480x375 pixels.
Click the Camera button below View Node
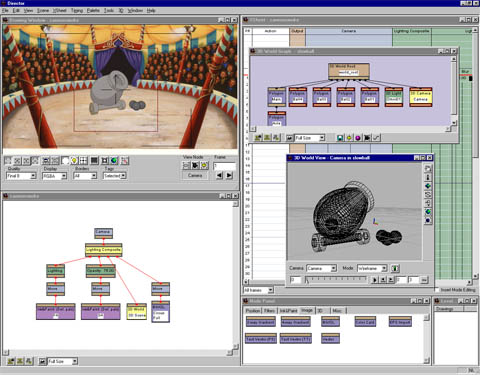(195, 175)
